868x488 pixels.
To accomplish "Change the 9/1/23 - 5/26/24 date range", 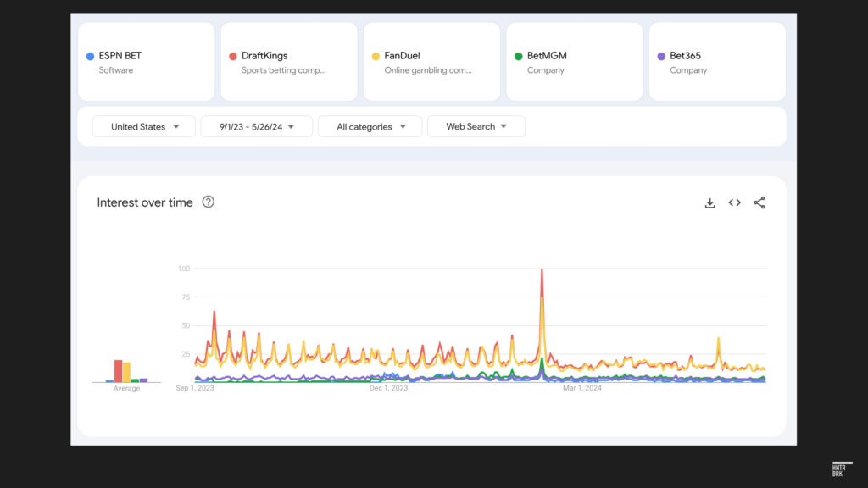I will (x=256, y=127).
